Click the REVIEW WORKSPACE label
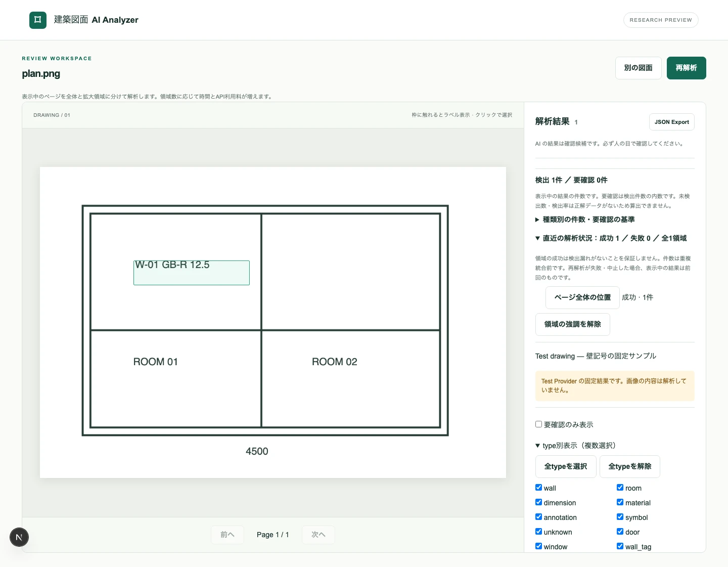Viewport: 728px width, 567px height. pyautogui.click(x=57, y=59)
